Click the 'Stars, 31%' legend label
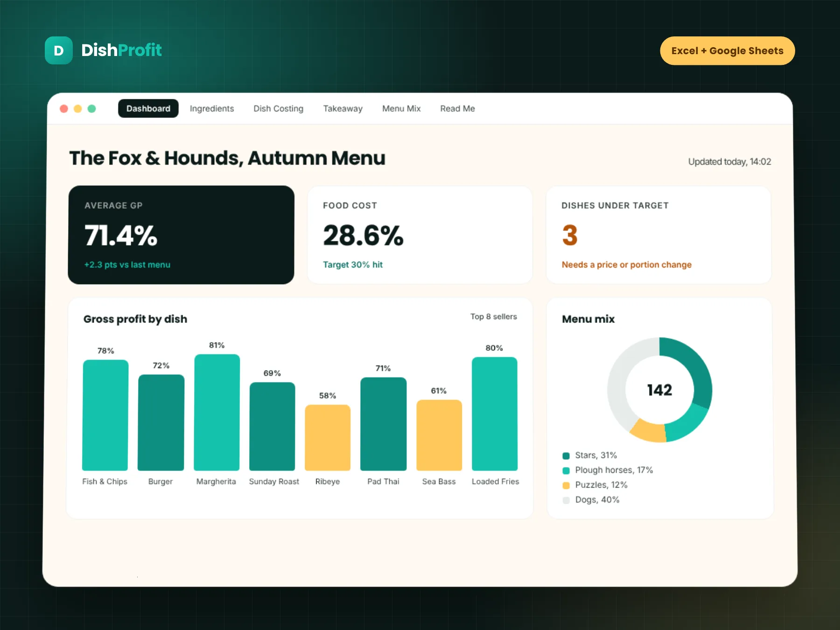 (596, 455)
